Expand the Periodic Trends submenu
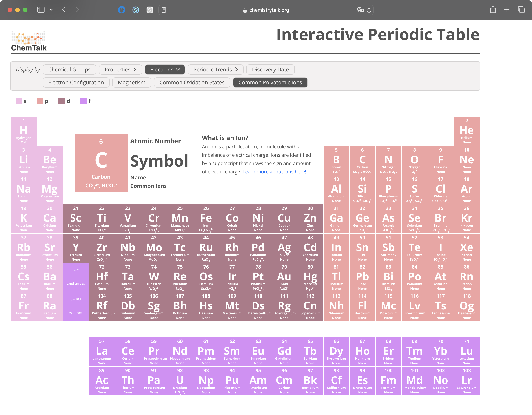Viewport: 532px width, 415px height. [216, 69]
